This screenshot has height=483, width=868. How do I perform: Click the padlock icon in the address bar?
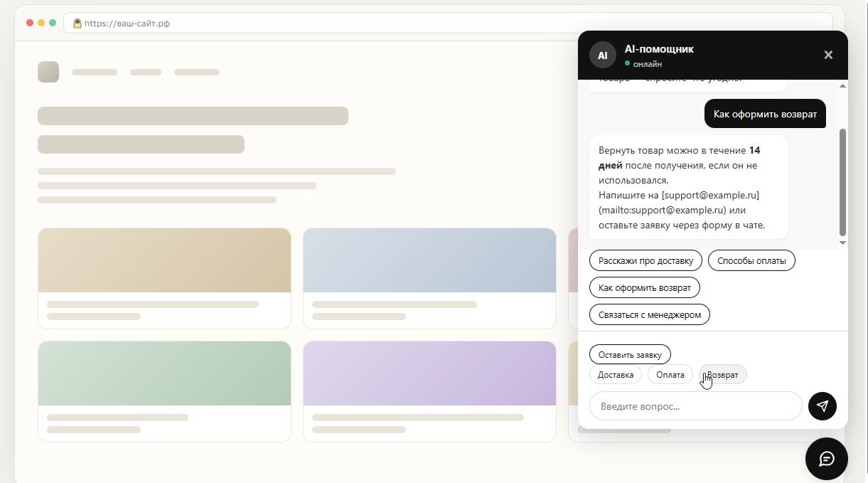77,23
